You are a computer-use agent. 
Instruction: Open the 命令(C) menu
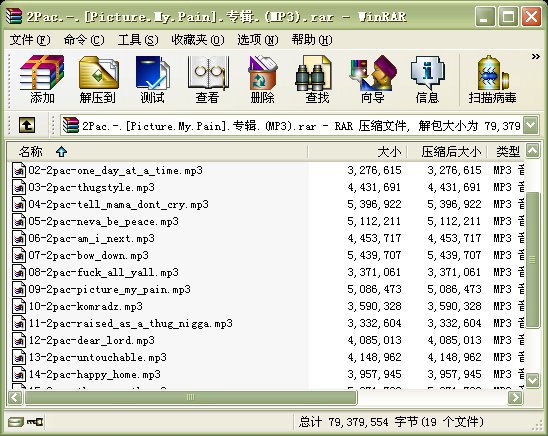click(84, 40)
